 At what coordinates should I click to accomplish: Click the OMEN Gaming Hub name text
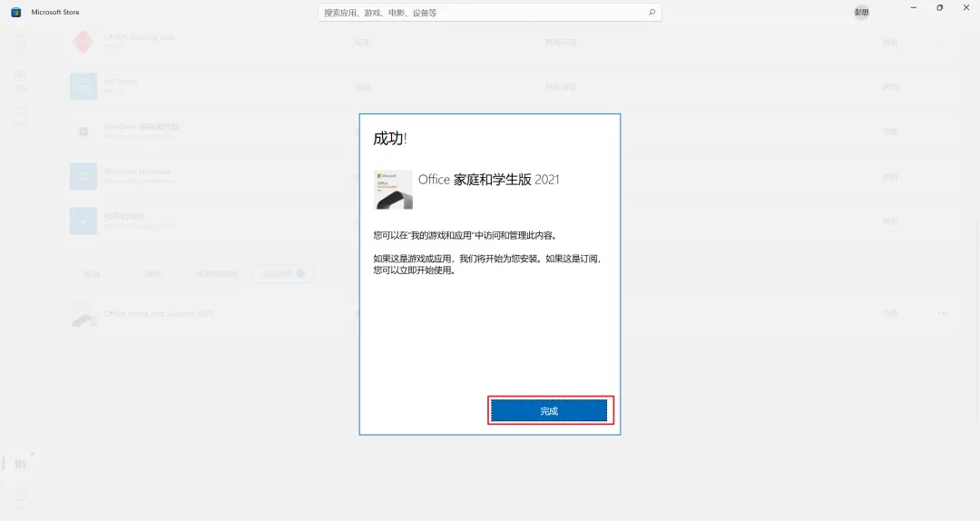click(139, 37)
